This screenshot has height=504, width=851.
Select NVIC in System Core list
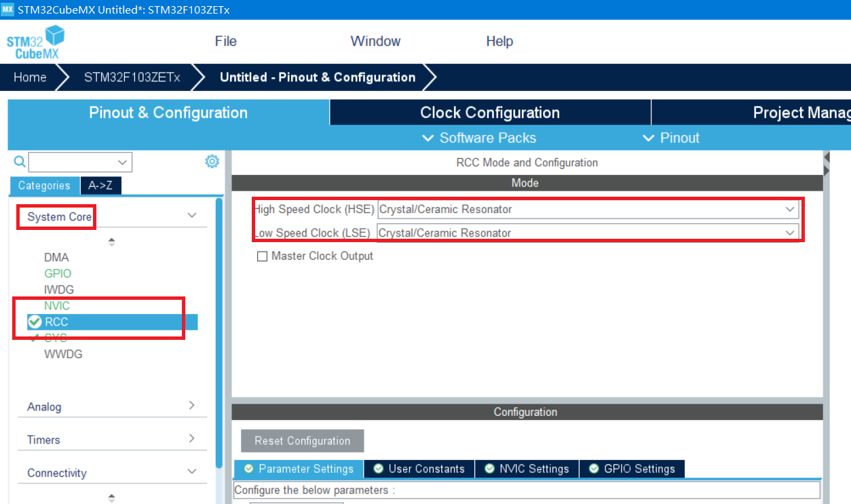[57, 306]
